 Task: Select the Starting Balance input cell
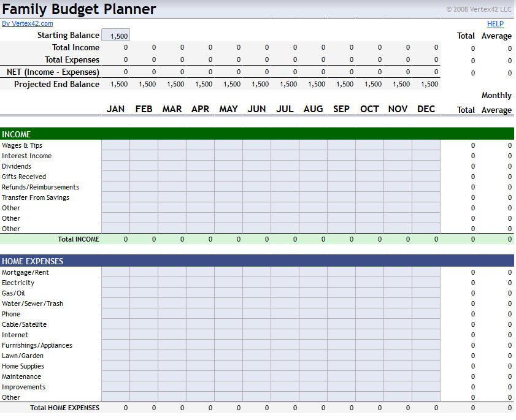pyautogui.click(x=115, y=36)
